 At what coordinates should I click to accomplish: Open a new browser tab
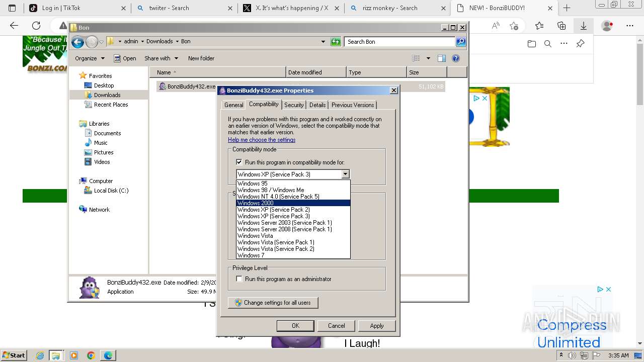(567, 8)
